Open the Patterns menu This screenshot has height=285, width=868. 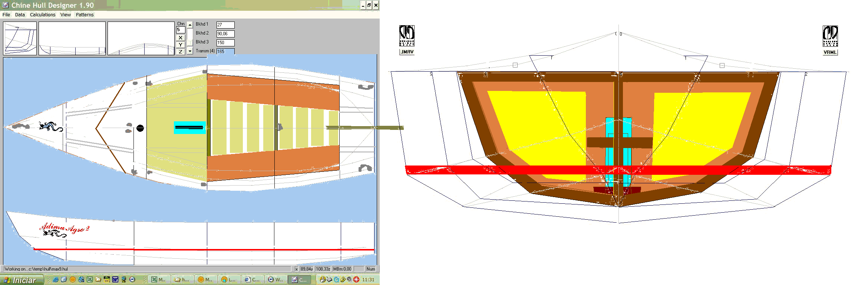[x=85, y=14]
